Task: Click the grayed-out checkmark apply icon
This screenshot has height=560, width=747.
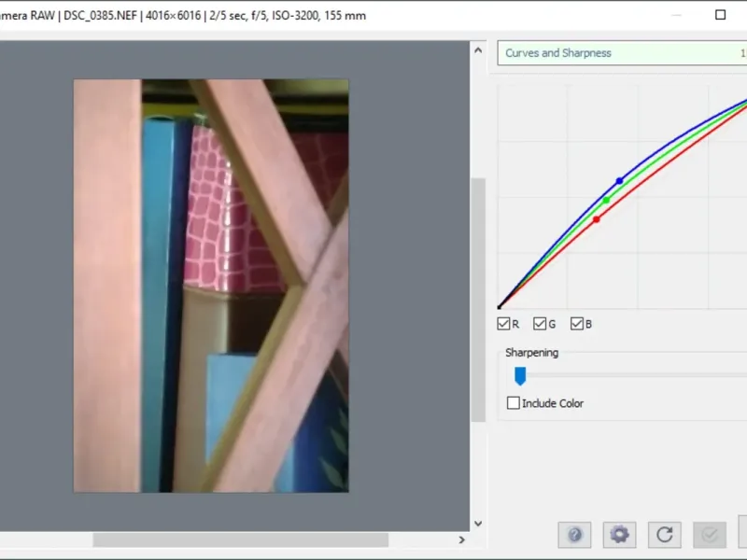Action: 710,535
